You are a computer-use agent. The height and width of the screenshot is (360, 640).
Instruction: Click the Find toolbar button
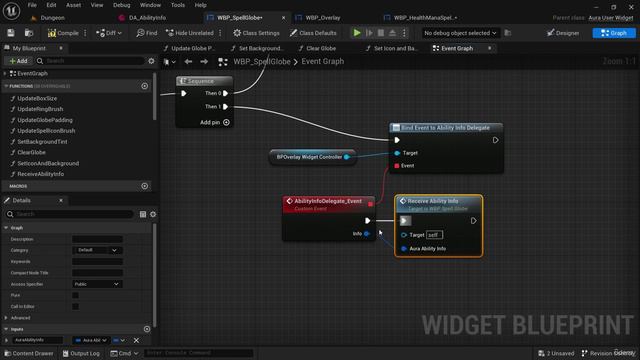click(x=147, y=33)
